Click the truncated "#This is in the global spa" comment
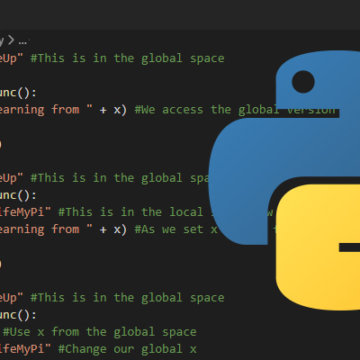The height and width of the screenshot is (360, 360). point(120,178)
